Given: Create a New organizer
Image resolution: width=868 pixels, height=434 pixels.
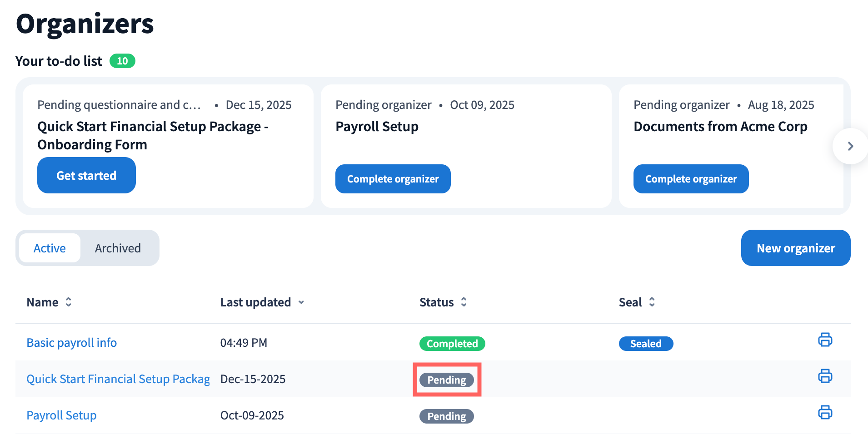Looking at the screenshot, I should tap(796, 248).
